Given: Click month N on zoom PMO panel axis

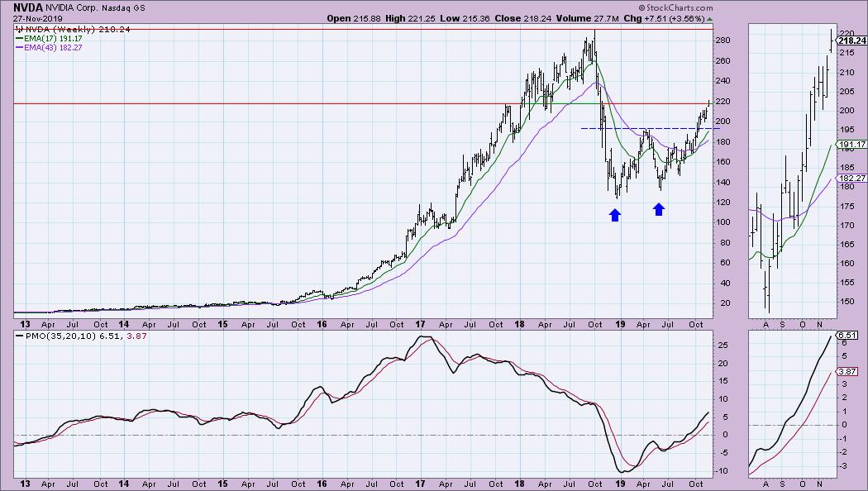Looking at the screenshot, I should click(821, 484).
